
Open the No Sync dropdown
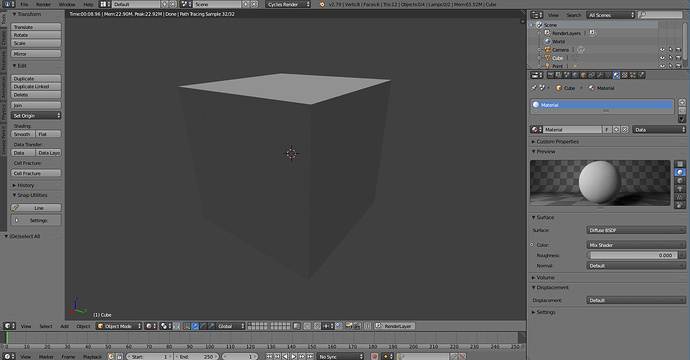(x=341, y=356)
